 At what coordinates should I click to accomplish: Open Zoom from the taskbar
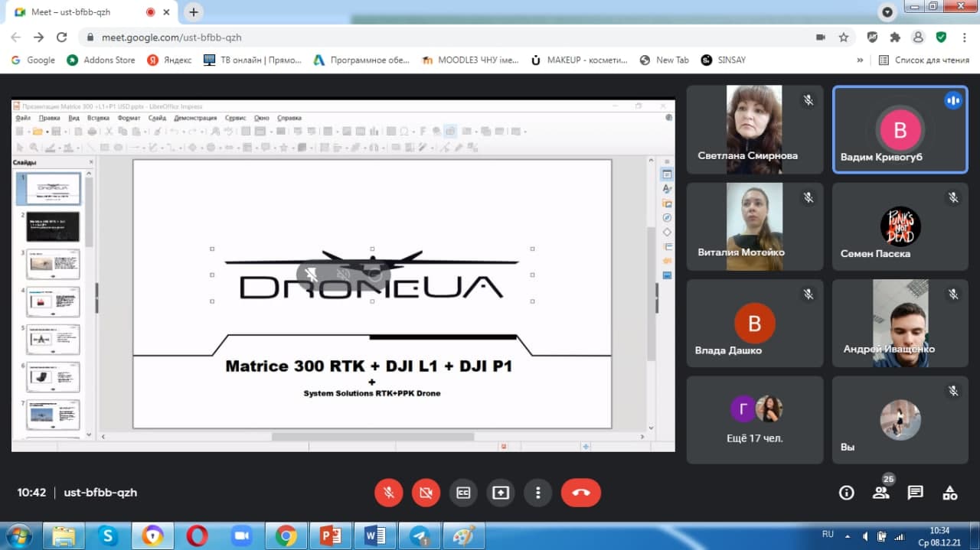tap(241, 535)
